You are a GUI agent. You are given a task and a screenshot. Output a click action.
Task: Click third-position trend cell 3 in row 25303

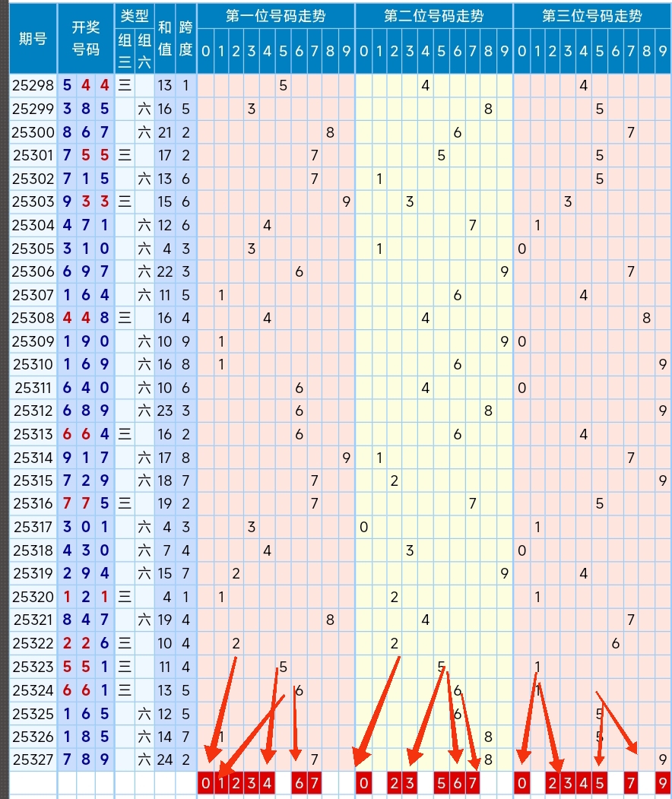568,201
